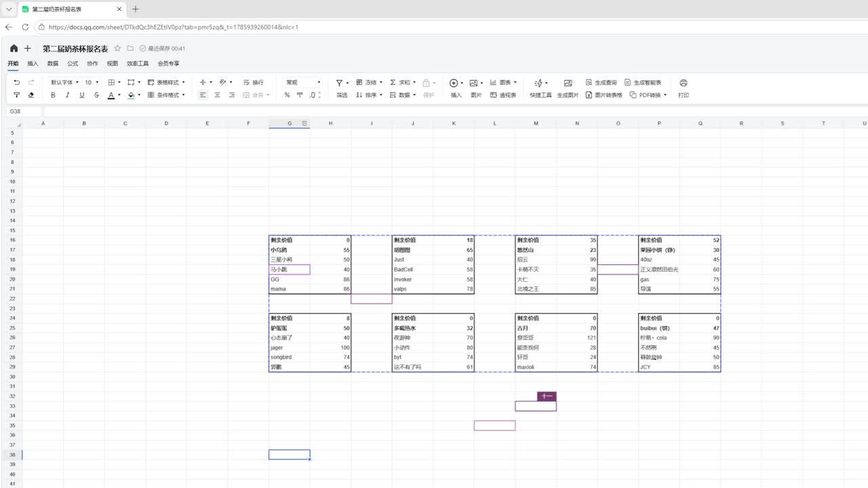Open the 常规 number format dropdown

tap(303, 83)
